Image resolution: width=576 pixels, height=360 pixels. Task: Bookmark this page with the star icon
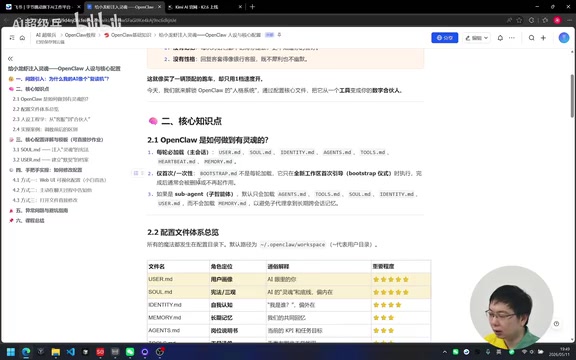pyautogui.click(x=519, y=20)
